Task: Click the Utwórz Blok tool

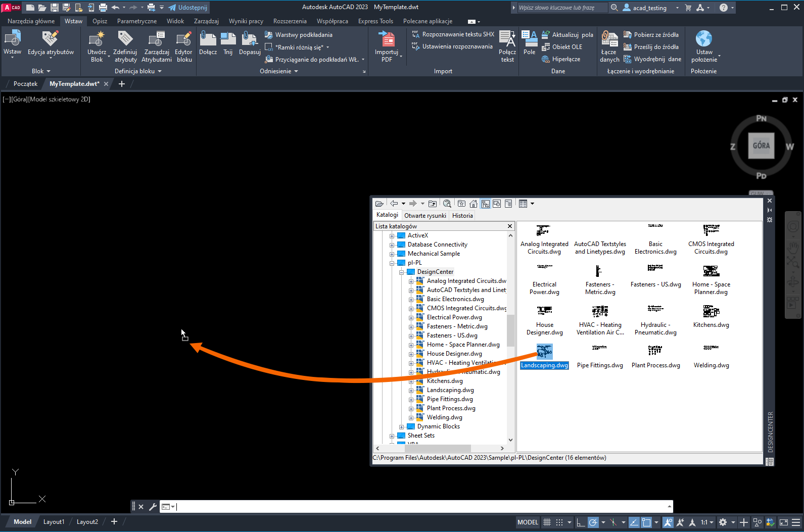Action: [97, 46]
